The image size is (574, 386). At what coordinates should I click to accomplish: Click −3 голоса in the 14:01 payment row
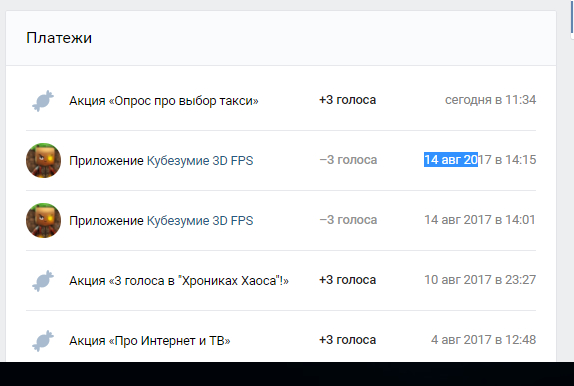pyautogui.click(x=348, y=220)
